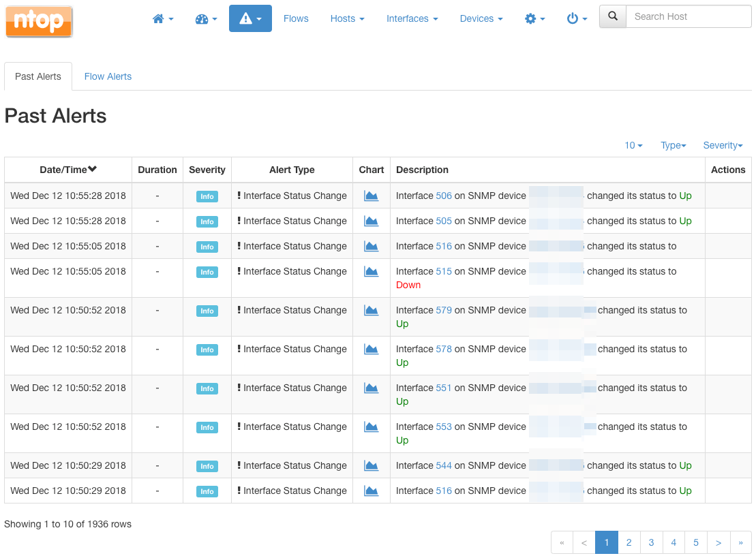The width and height of the screenshot is (756, 558).
Task: Open Interface 551 link
Action: pyautogui.click(x=444, y=388)
